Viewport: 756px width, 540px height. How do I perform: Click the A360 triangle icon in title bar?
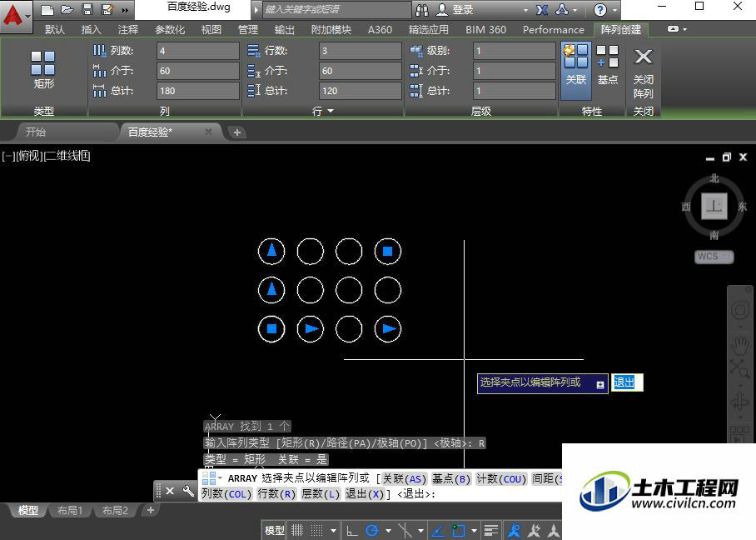(x=562, y=10)
